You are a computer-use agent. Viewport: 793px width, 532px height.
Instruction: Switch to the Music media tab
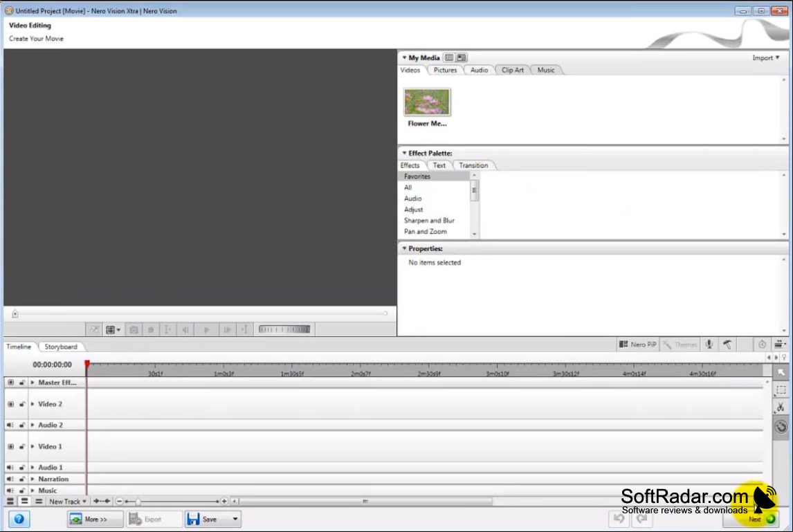pos(546,70)
